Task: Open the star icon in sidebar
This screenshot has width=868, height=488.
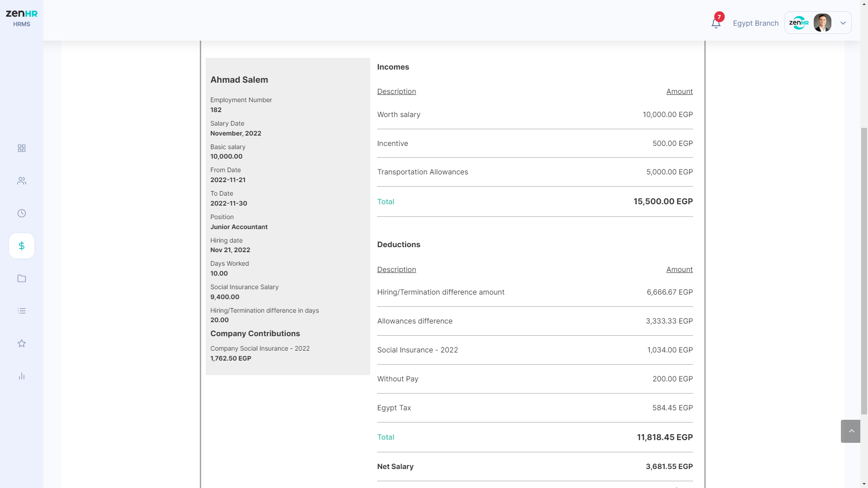Action: pyautogui.click(x=22, y=343)
